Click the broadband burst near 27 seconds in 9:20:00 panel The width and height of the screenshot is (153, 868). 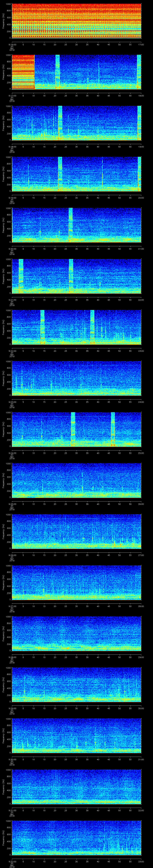tap(71, 225)
